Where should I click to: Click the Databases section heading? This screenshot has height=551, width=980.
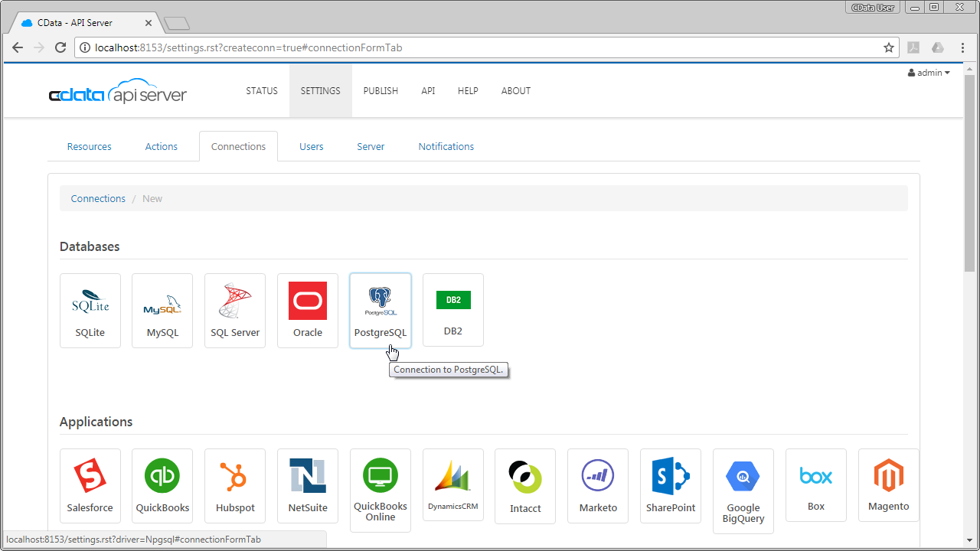coord(90,246)
